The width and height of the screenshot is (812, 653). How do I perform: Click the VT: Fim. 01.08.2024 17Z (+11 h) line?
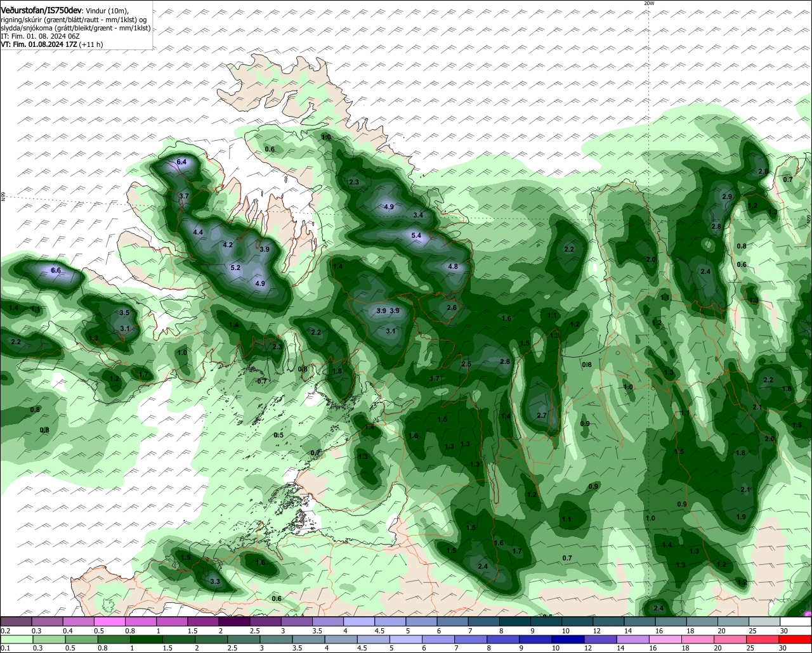pos(52,44)
